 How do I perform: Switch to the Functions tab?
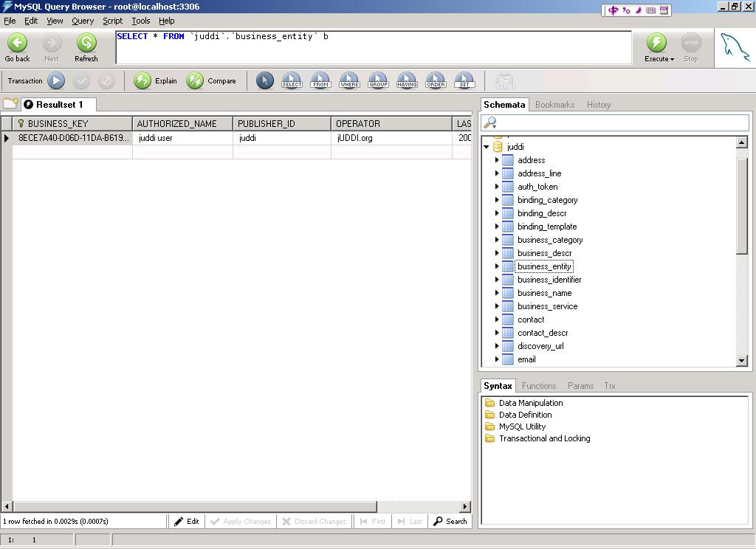539,386
